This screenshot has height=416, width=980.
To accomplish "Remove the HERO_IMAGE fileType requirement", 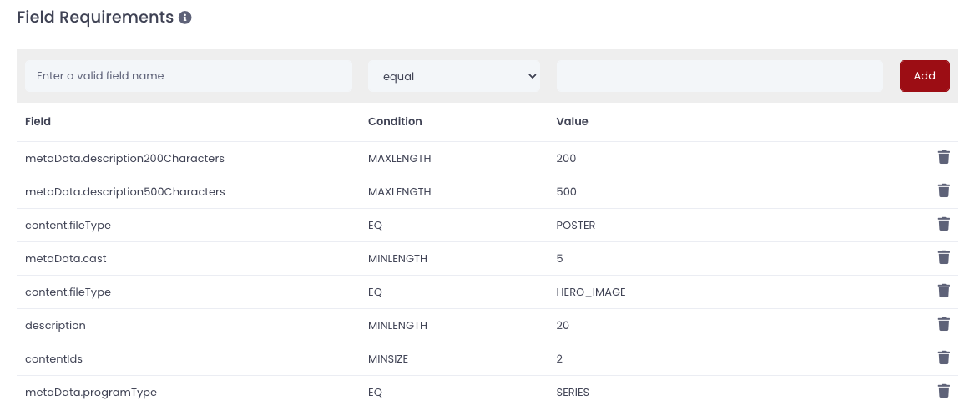I will [x=944, y=291].
